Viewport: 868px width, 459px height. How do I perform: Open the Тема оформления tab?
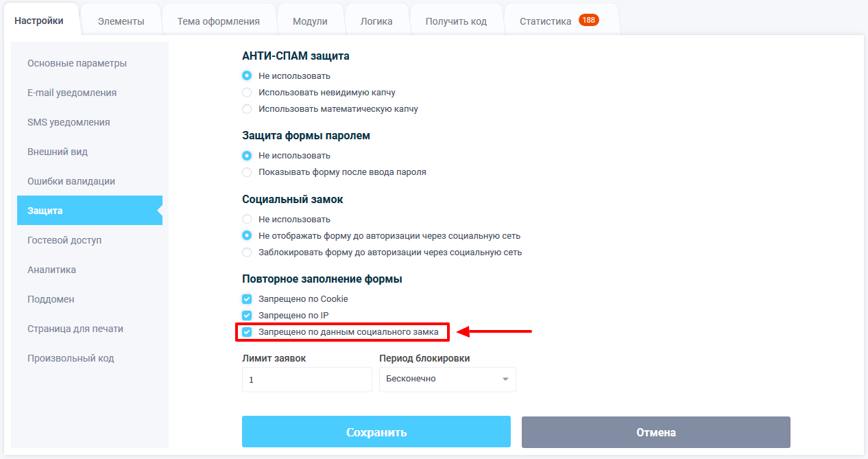click(219, 21)
